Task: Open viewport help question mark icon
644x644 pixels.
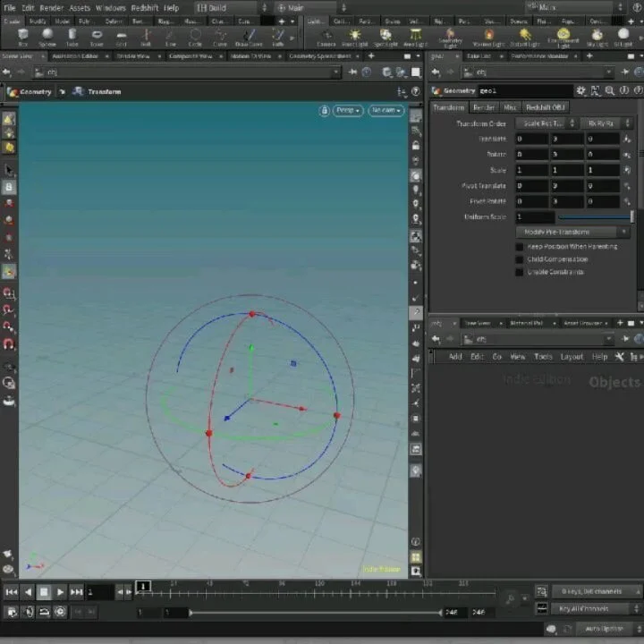Action: [416, 91]
